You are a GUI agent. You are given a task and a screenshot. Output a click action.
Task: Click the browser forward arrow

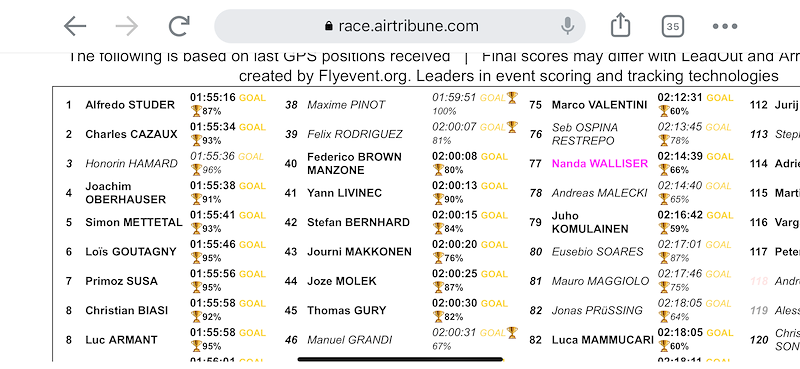click(127, 26)
